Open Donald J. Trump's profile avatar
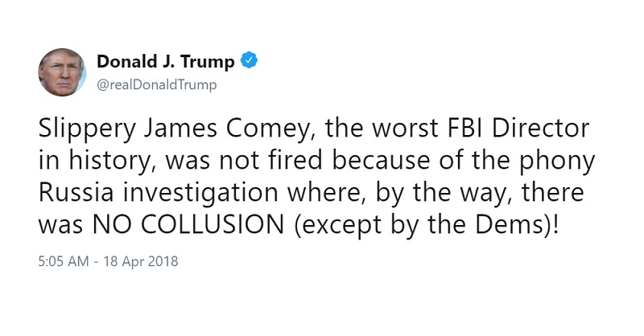This screenshot has height=336, width=644. 62,72
